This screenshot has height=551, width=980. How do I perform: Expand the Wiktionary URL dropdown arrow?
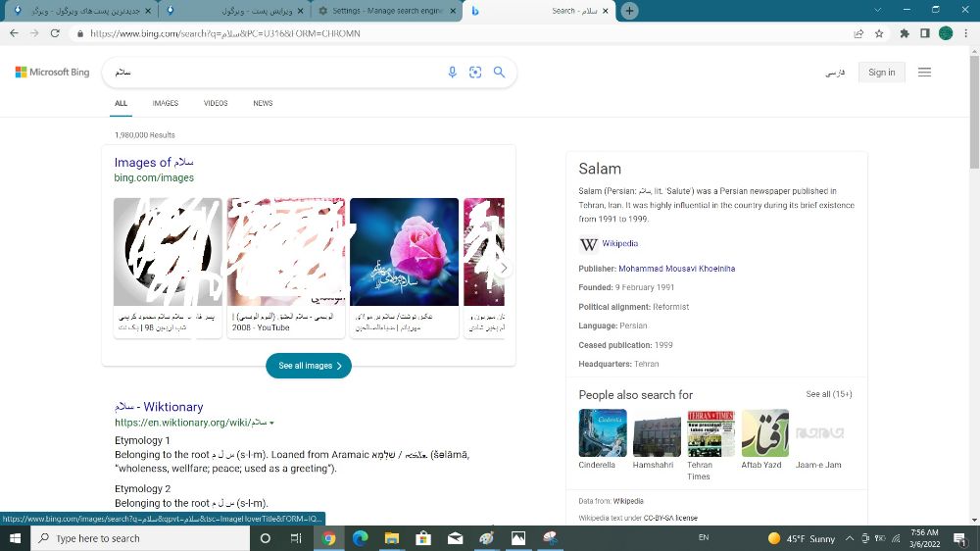point(271,424)
